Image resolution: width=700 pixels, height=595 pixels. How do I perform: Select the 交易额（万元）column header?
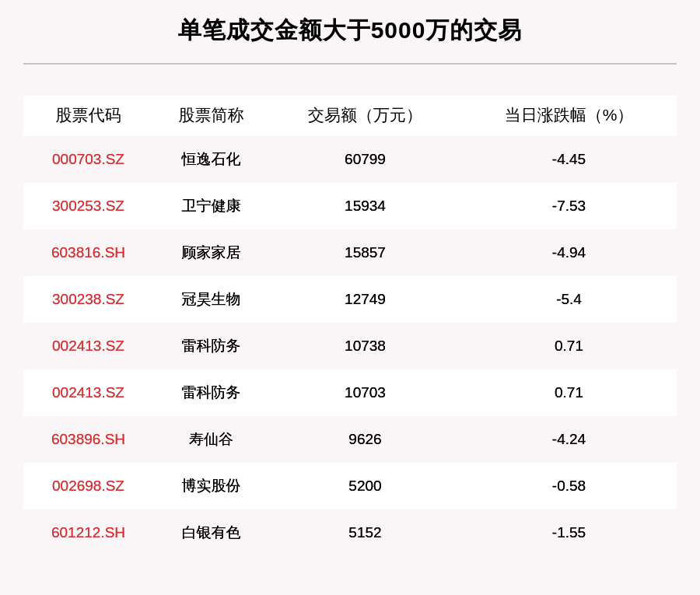tap(359, 116)
